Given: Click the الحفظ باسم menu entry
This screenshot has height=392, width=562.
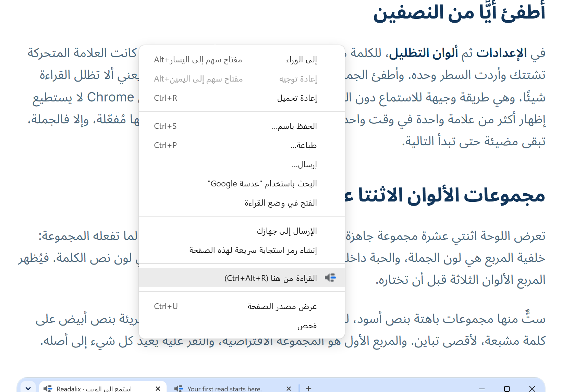Looking at the screenshot, I should click(x=242, y=126).
